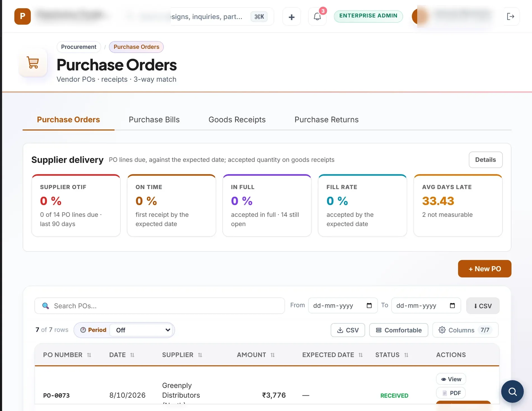Export CSV from outlined table toolbar button
532x411 pixels.
(x=348, y=330)
